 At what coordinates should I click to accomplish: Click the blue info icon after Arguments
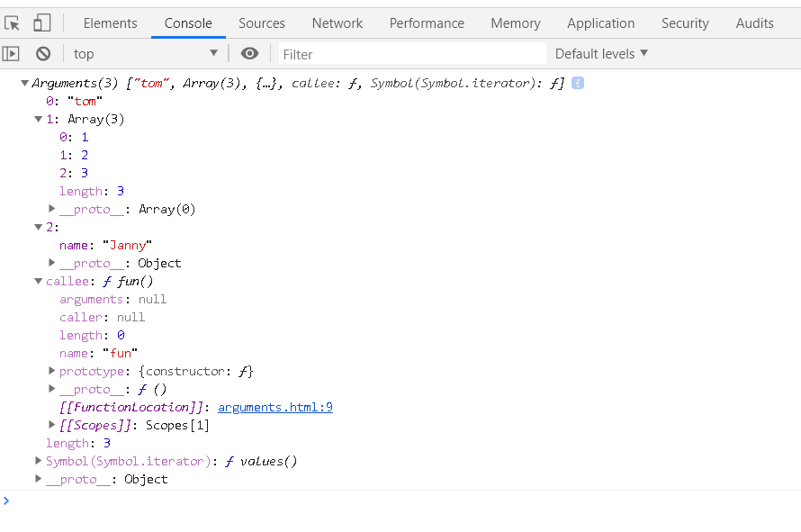pyautogui.click(x=578, y=83)
